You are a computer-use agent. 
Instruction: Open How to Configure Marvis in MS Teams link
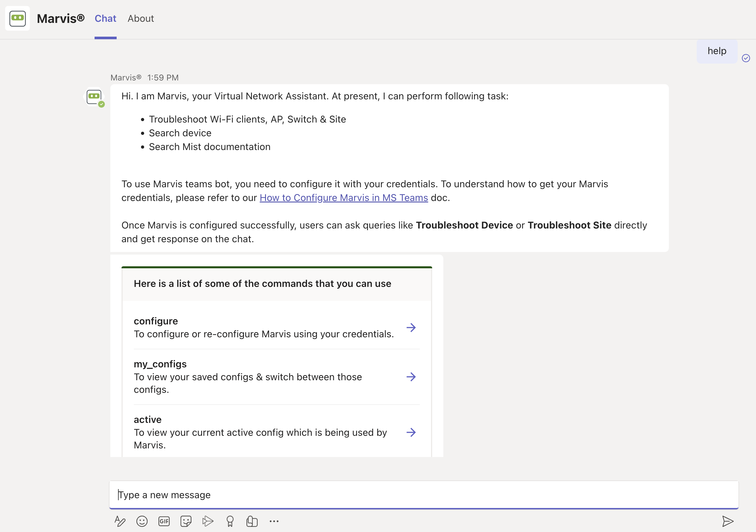tap(343, 198)
